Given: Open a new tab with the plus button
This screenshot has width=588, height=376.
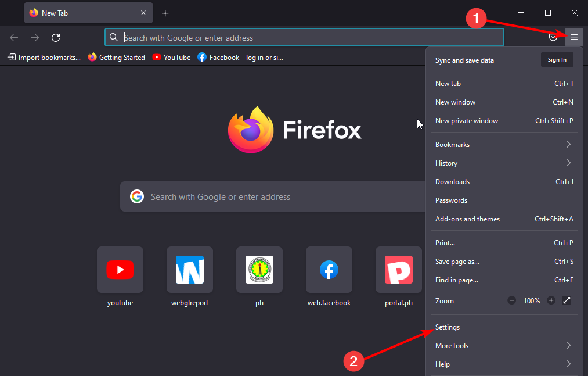Looking at the screenshot, I should [x=165, y=12].
